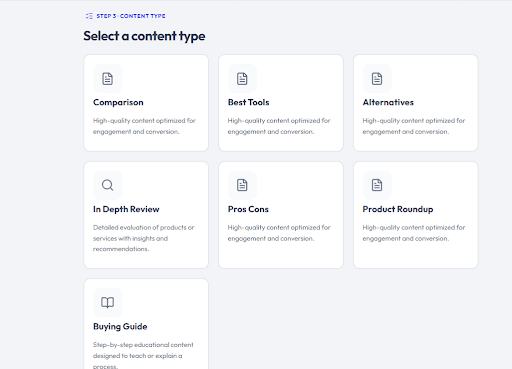Image resolution: width=512 pixels, height=369 pixels.
Task: Select the Comparison content type title
Action: pos(118,102)
